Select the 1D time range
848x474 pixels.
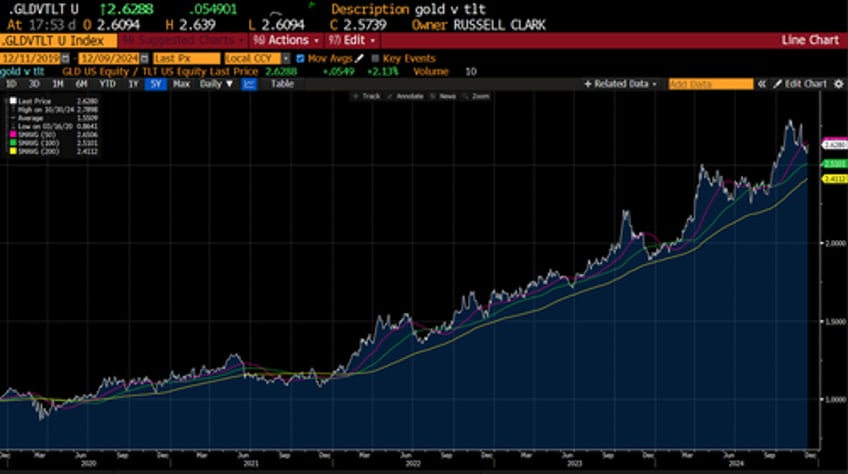[x=11, y=84]
